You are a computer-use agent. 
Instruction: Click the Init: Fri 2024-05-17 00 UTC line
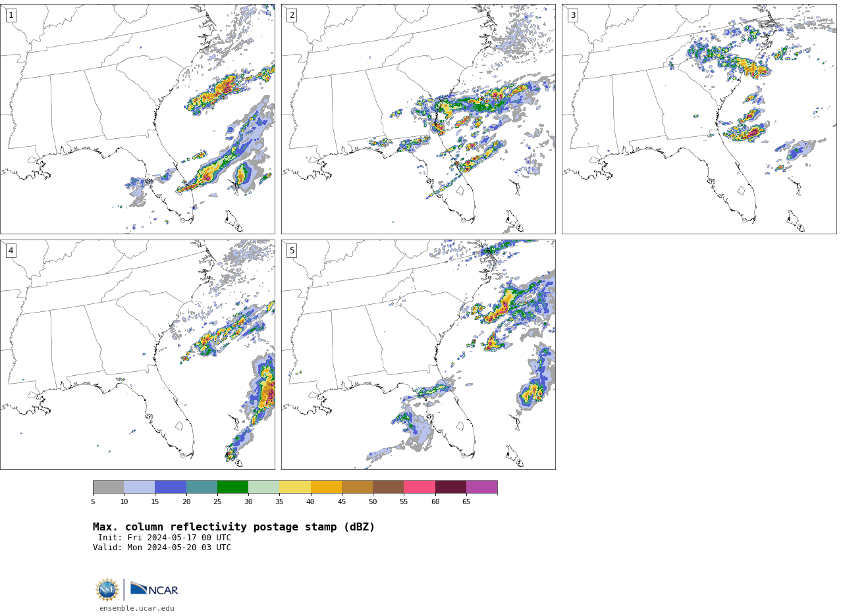coord(165,538)
